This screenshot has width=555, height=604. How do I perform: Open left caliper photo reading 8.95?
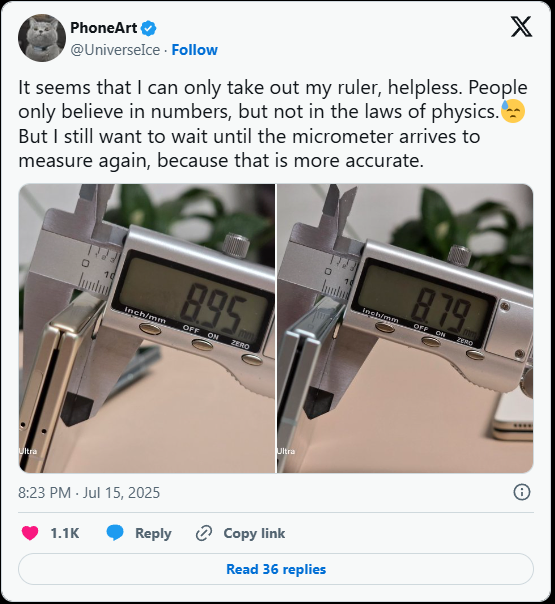click(x=147, y=328)
